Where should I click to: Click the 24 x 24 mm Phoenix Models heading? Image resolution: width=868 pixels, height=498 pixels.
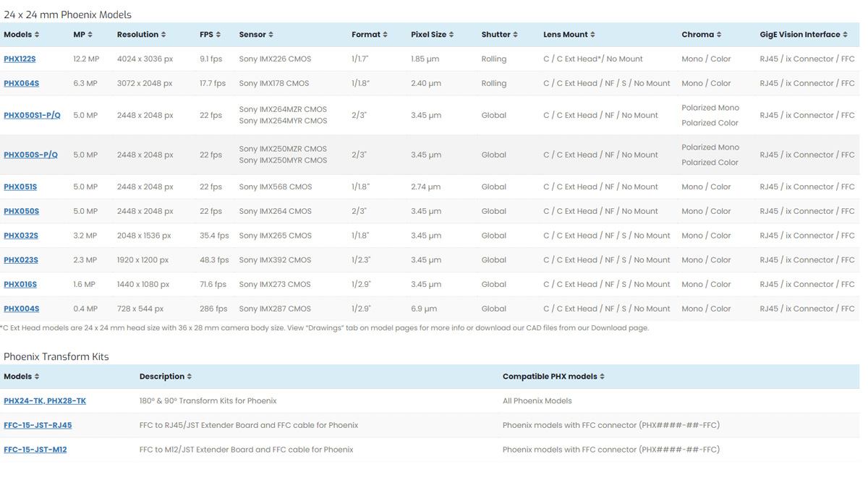68,14
